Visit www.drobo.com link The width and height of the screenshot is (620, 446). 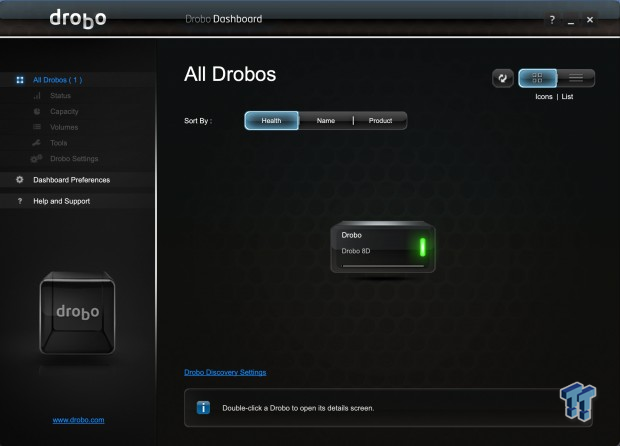click(x=78, y=420)
